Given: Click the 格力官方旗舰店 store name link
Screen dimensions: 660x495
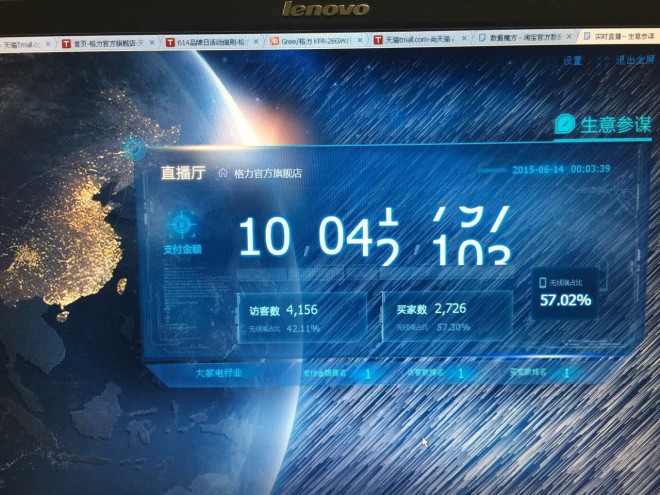Looking at the screenshot, I should tap(268, 173).
